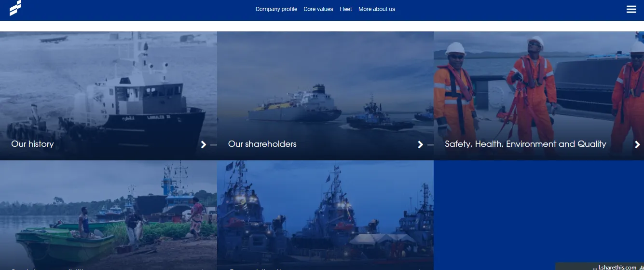The width and height of the screenshot is (644, 270).
Task: Click the arrow chevron beside Our history
Action: coord(204,144)
